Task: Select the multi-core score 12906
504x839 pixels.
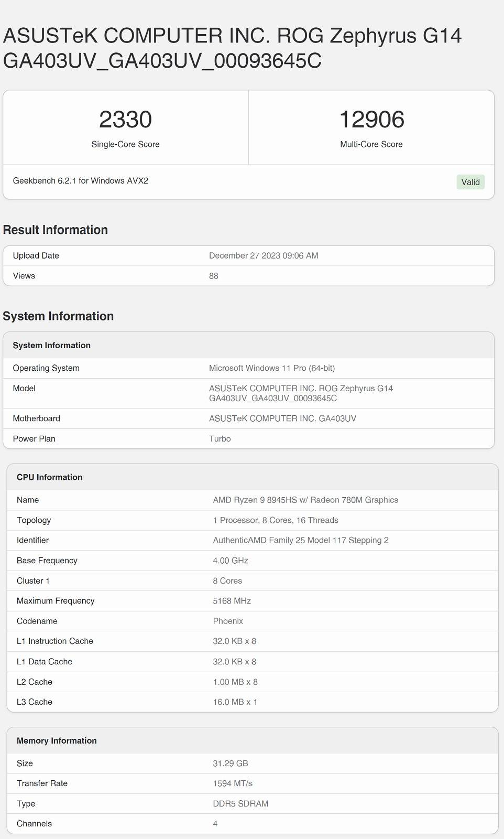Action: coord(371,120)
